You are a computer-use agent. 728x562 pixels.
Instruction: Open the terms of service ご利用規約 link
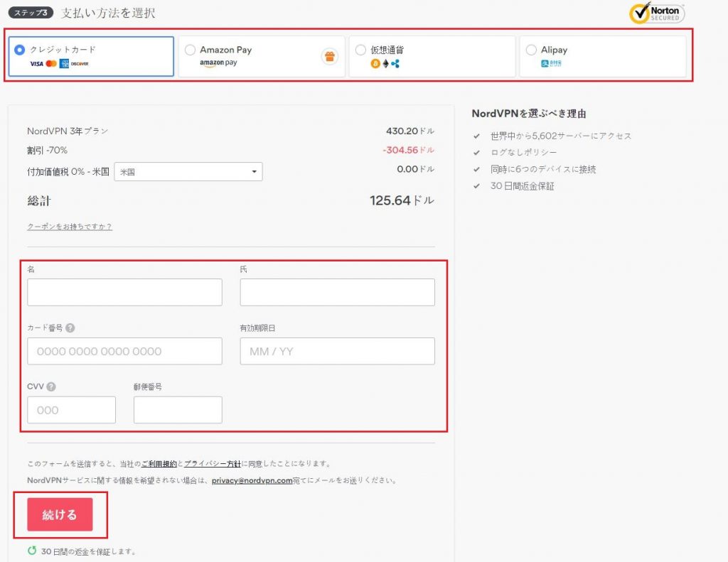tap(159, 464)
